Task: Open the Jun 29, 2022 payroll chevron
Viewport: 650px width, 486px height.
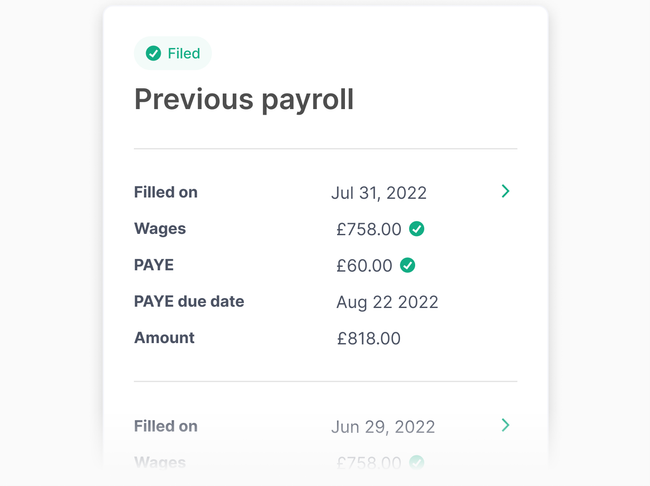Action: point(505,425)
